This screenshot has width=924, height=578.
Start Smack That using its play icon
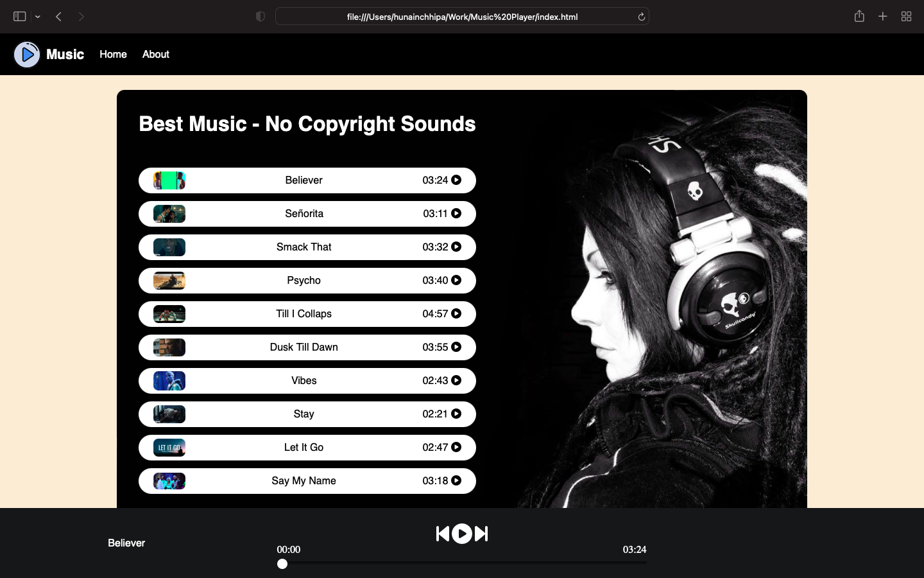click(456, 247)
